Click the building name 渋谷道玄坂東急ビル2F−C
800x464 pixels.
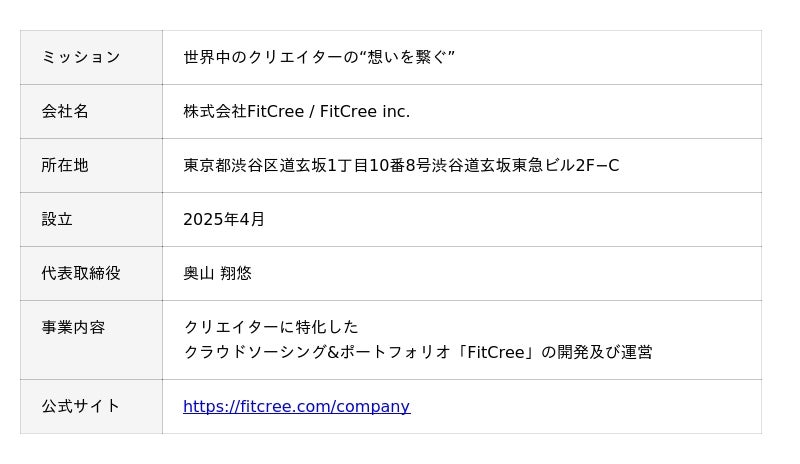(x=526, y=165)
